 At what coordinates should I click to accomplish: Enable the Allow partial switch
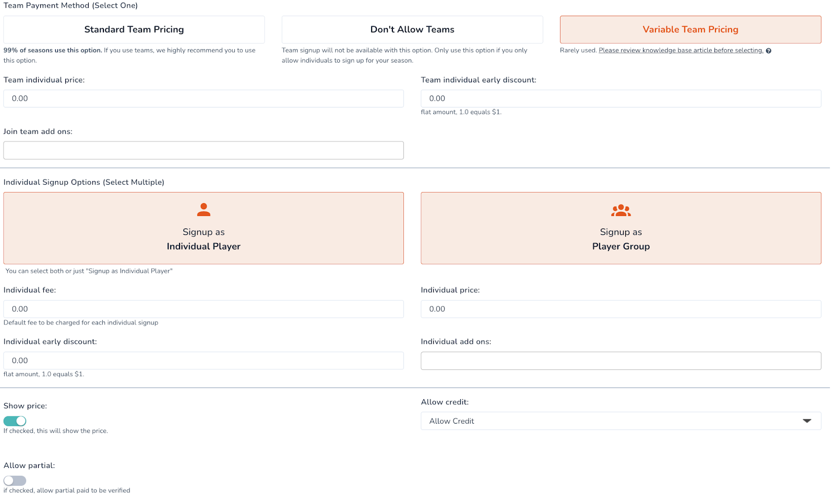[15, 481]
